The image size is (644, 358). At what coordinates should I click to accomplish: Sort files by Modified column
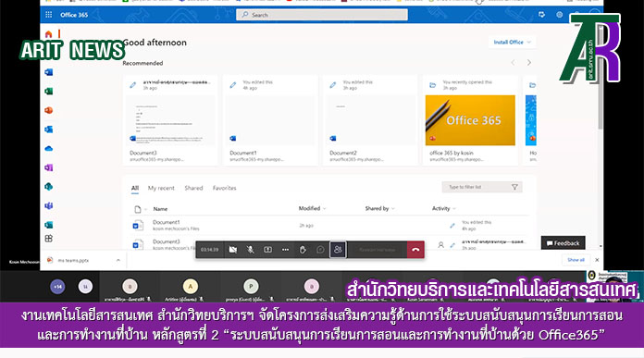coord(312,208)
